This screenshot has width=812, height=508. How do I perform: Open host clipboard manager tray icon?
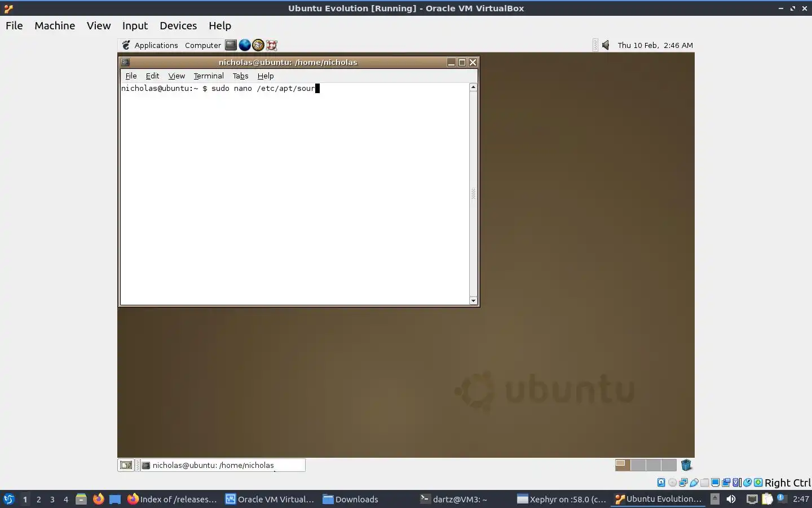pos(767,499)
